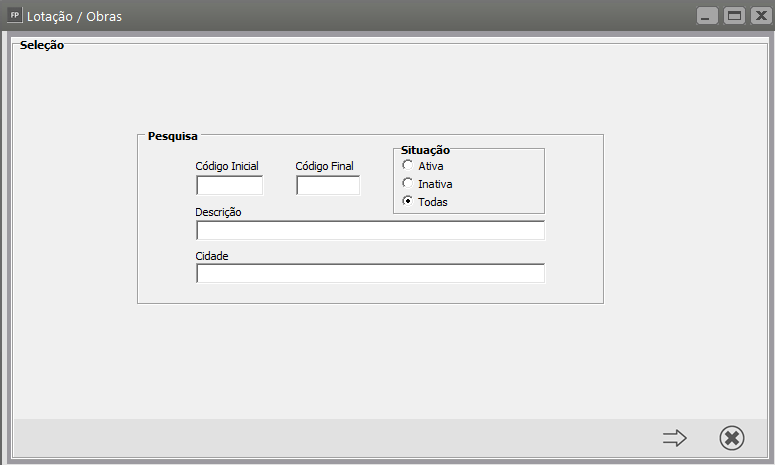Click the Seleção section heading
Image resolution: width=775 pixels, height=465 pixels.
42,45
